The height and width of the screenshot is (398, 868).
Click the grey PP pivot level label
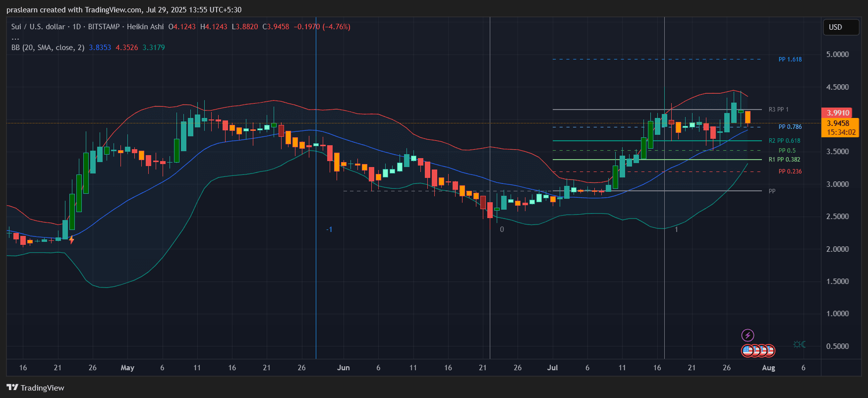click(x=772, y=191)
